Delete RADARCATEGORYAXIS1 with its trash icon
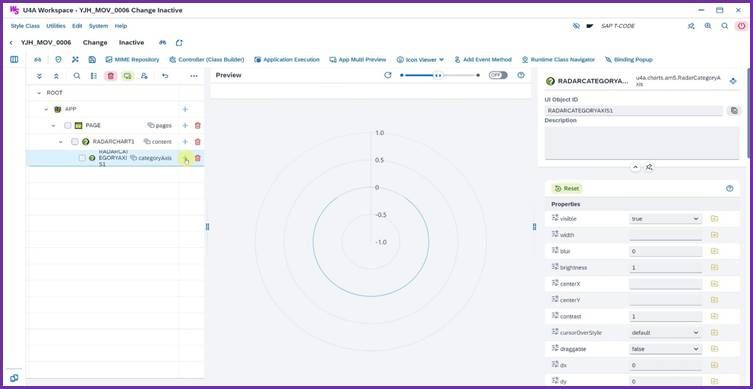Image resolution: width=753 pixels, height=389 pixels. (197, 158)
